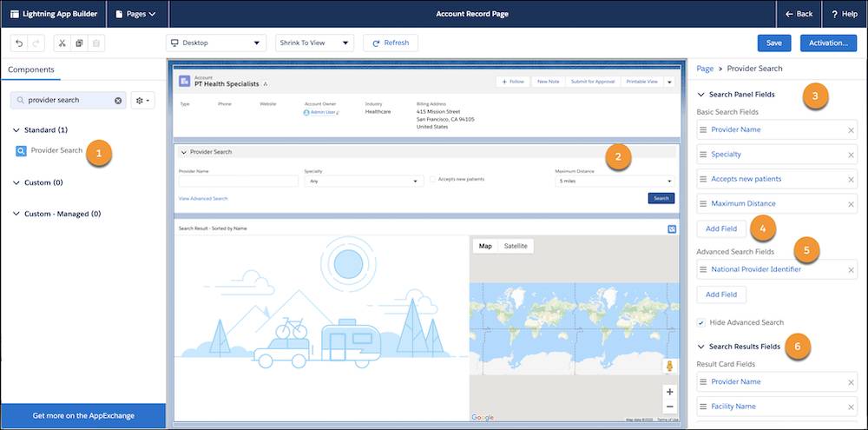The height and width of the screenshot is (430, 868).
Task: Click Add Field under Advanced Search Fields
Action: click(721, 294)
